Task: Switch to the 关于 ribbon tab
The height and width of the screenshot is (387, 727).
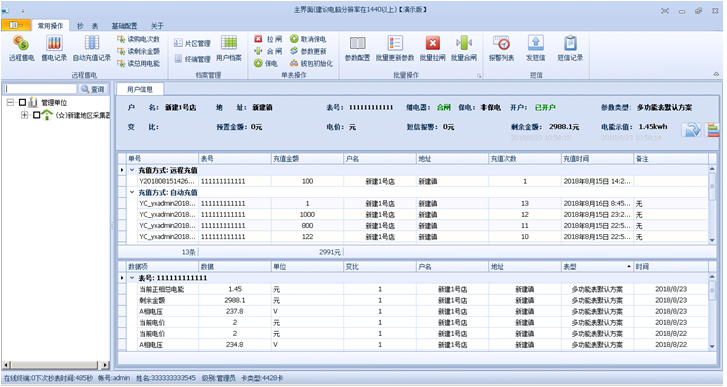Action: coord(157,26)
